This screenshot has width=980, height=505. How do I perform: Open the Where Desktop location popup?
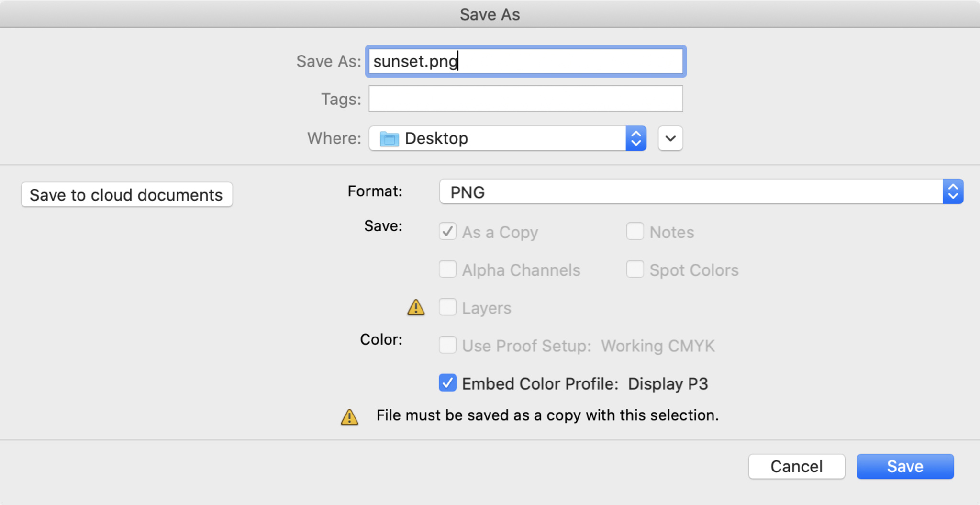point(508,138)
